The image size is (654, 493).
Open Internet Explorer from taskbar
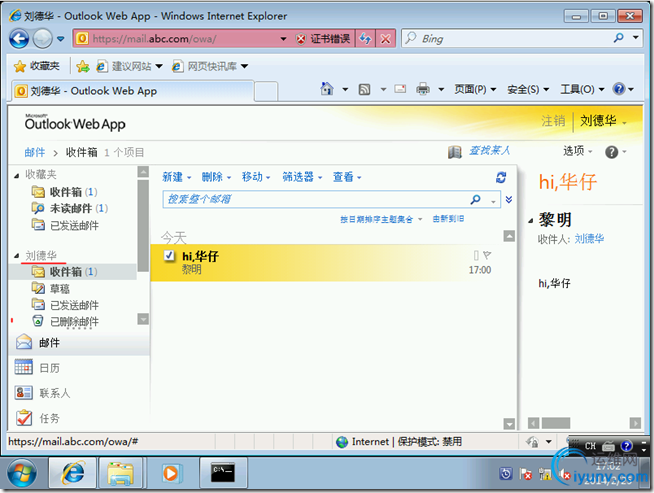[73, 473]
